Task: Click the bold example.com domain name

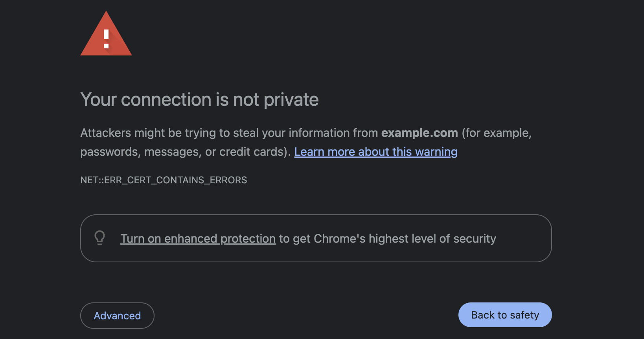Action: [419, 133]
